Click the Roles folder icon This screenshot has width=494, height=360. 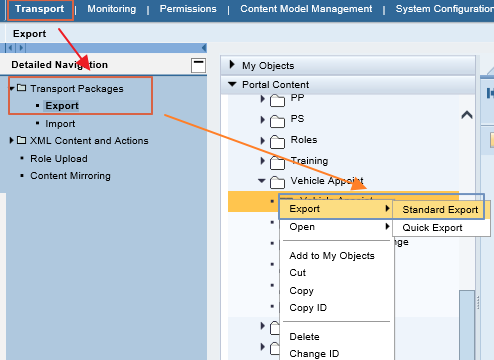tap(277, 142)
